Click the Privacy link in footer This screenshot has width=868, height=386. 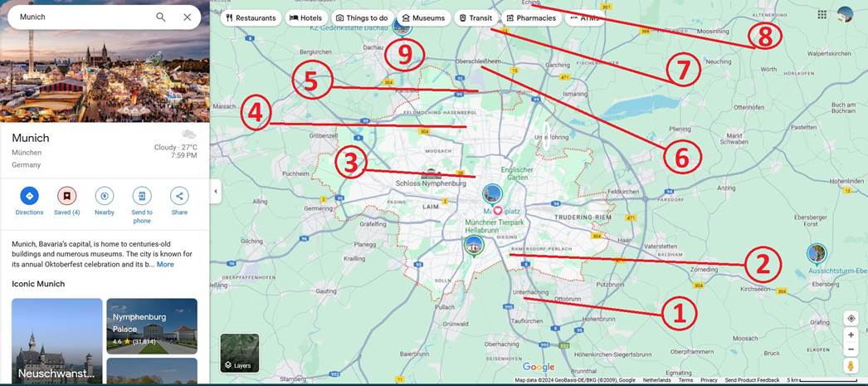pos(708,380)
